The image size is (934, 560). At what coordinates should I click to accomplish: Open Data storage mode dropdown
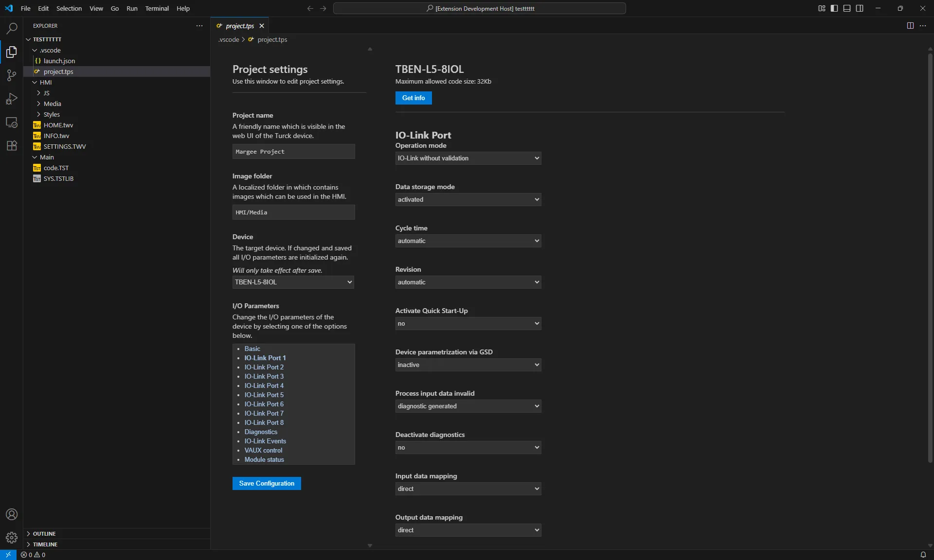point(468,199)
